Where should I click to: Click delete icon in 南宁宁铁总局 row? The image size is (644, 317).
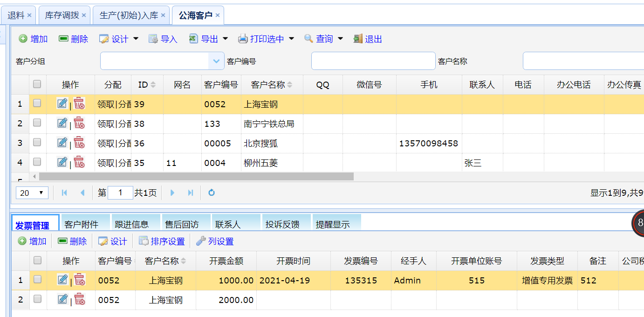(79, 123)
